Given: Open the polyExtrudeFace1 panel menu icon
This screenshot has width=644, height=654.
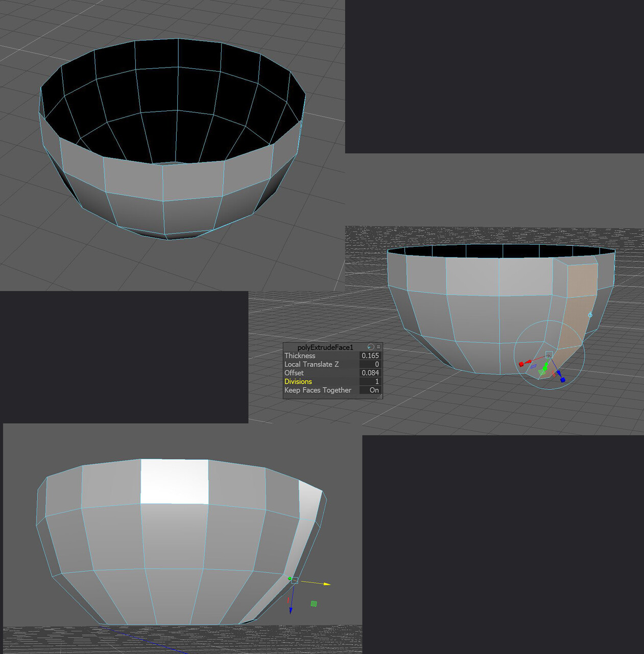Looking at the screenshot, I should click(378, 347).
